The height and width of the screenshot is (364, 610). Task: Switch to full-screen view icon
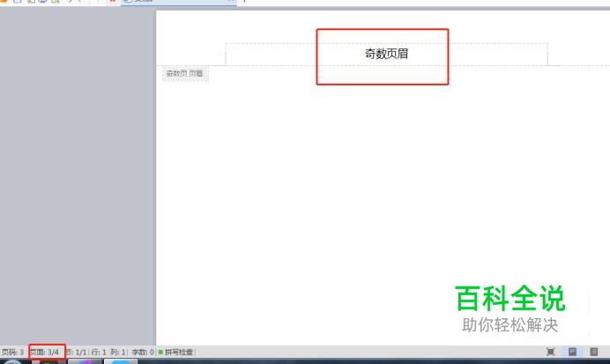point(550,352)
